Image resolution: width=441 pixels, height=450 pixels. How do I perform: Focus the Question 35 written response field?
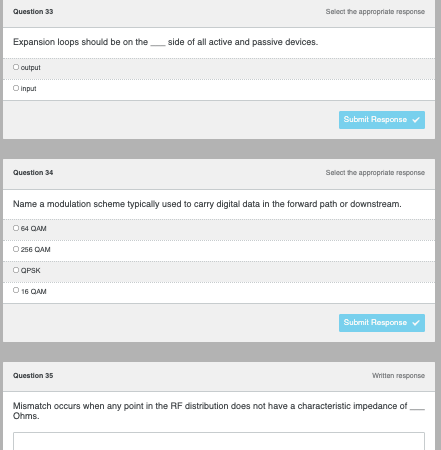(x=219, y=441)
